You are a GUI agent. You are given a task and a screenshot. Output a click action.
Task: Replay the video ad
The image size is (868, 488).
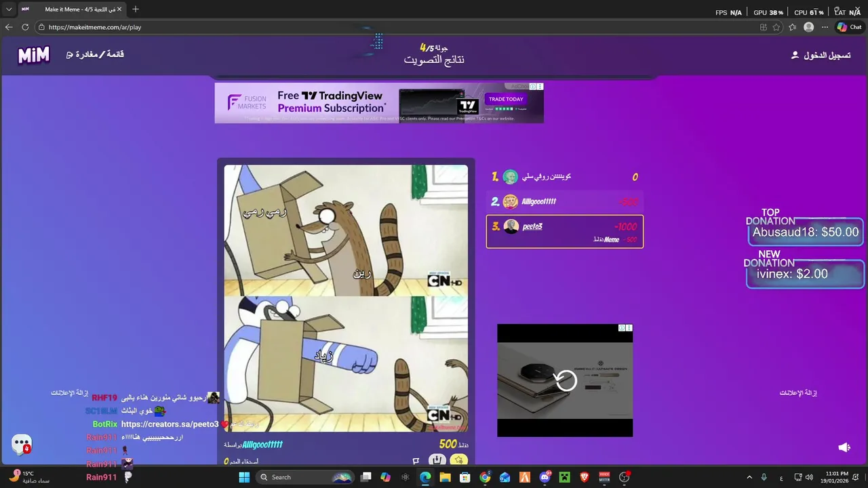click(565, 380)
